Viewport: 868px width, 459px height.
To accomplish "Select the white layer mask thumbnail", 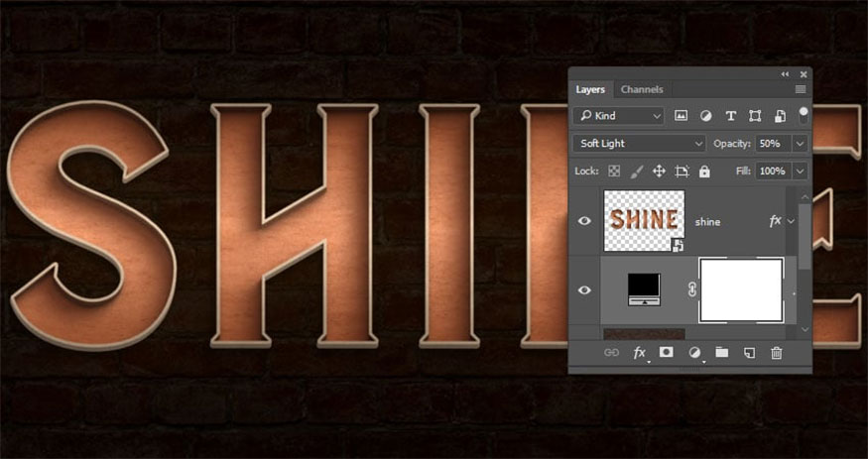I will click(741, 289).
